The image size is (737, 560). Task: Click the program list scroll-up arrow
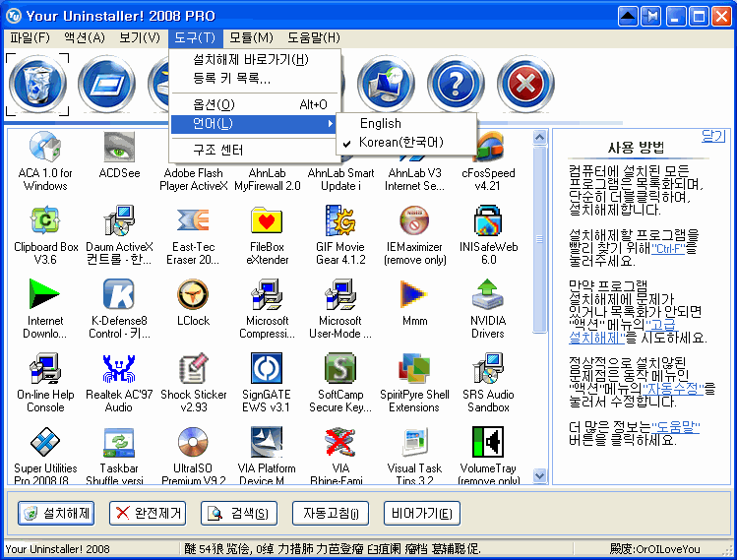(x=540, y=138)
